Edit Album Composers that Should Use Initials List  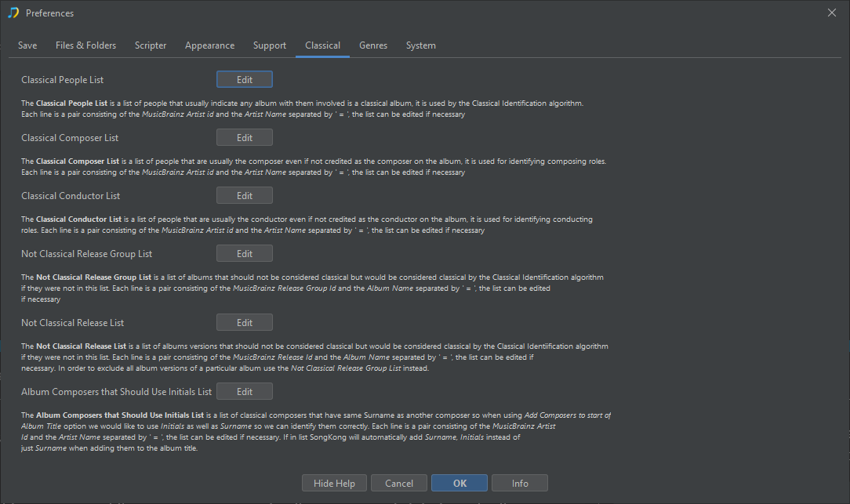pos(245,391)
